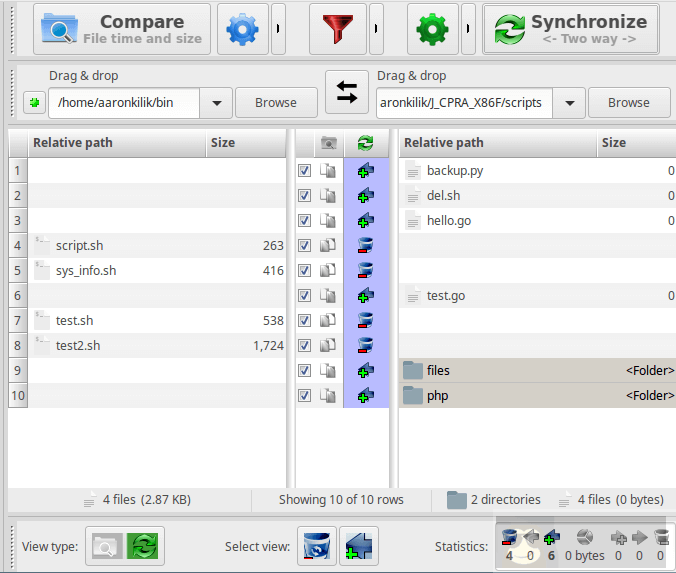The width and height of the screenshot is (676, 573).
Task: Open the red funnel filter settings
Action: (338, 29)
